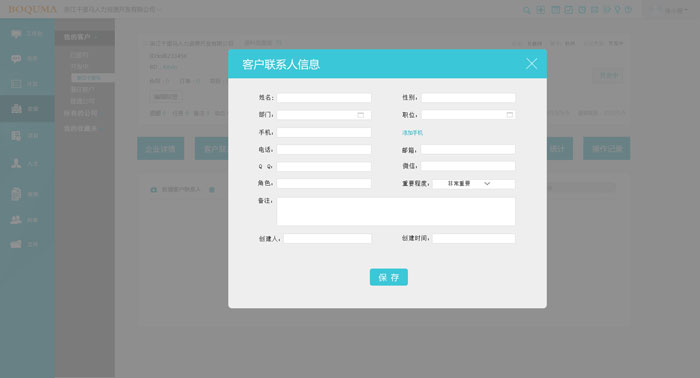Open the 重要程度 importance dropdown
The width and height of the screenshot is (700, 378).
pos(474,184)
